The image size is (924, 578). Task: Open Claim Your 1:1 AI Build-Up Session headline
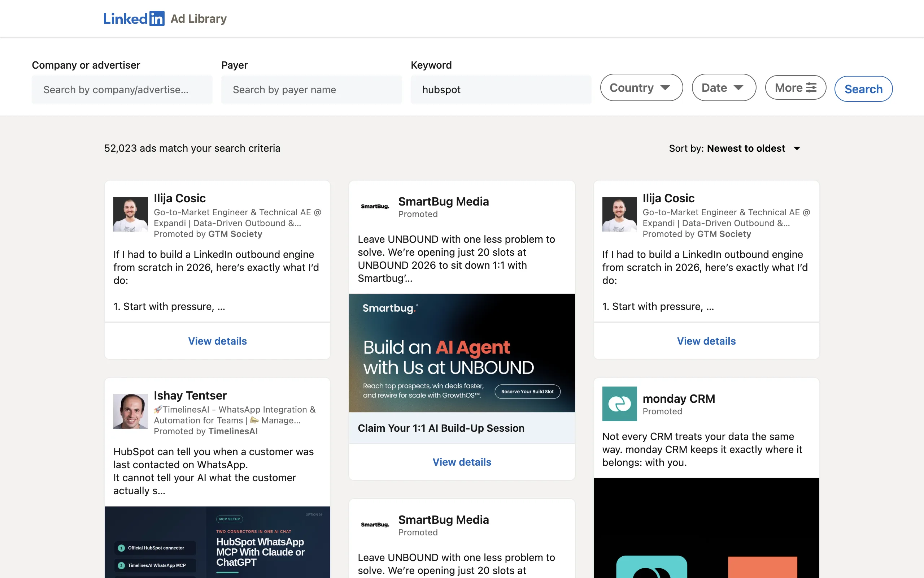pos(441,428)
